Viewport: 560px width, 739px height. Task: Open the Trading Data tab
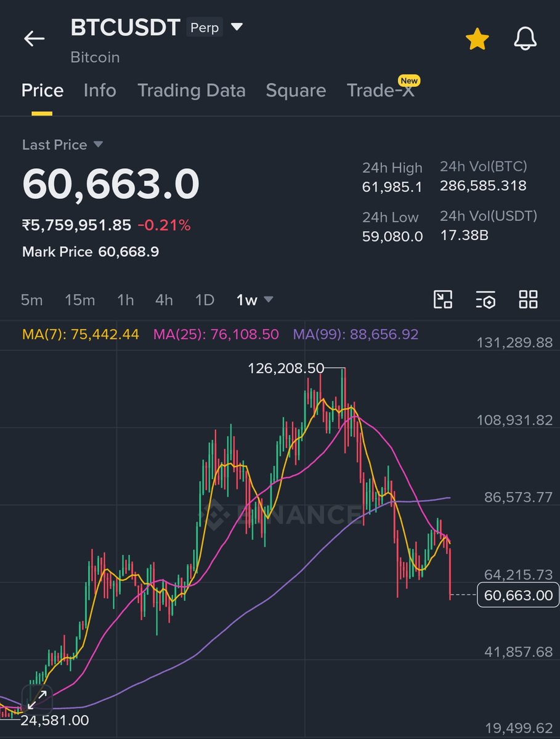[x=192, y=91]
